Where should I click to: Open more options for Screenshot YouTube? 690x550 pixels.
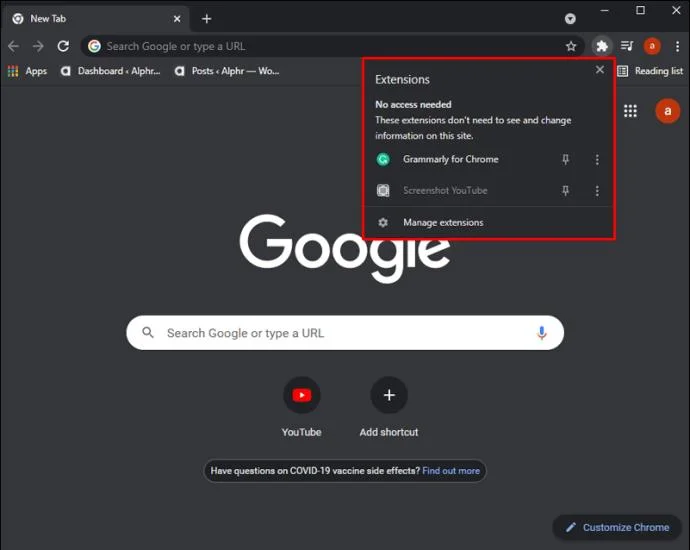pyautogui.click(x=597, y=191)
